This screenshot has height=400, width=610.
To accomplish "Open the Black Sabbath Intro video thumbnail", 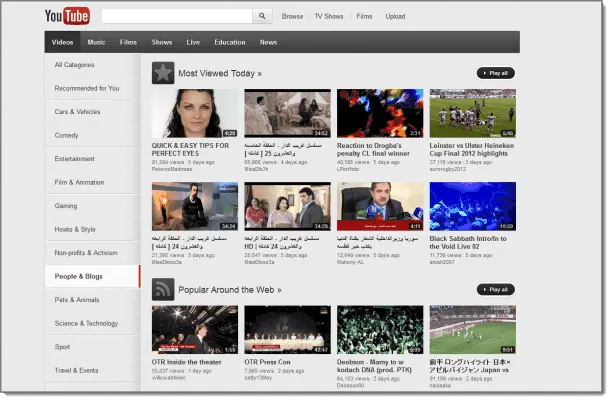I will (x=472, y=206).
